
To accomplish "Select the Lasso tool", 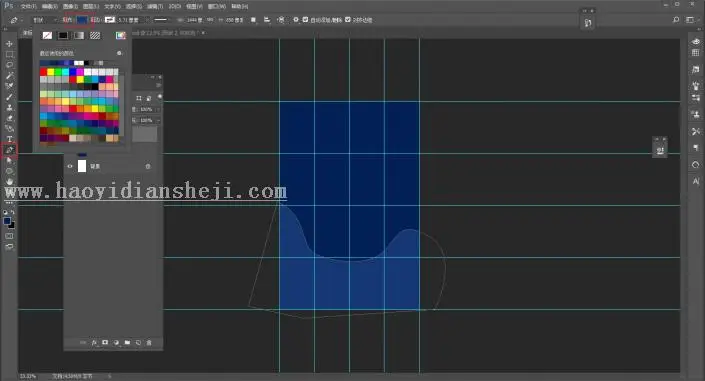I will point(9,65).
